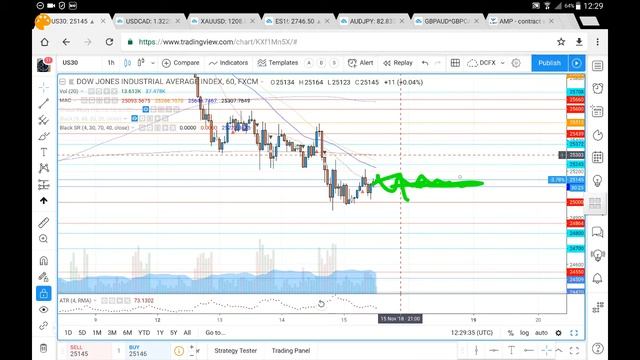Open the prediction and measurement tools
This screenshot has height=360, width=640.
click(44, 184)
